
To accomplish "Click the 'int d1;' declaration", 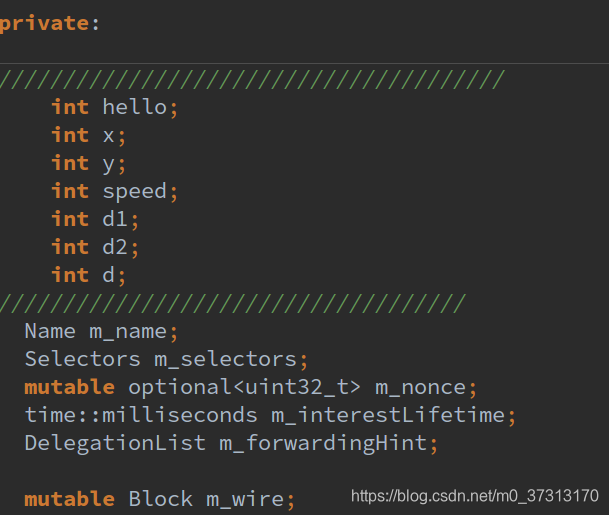I will (95, 219).
